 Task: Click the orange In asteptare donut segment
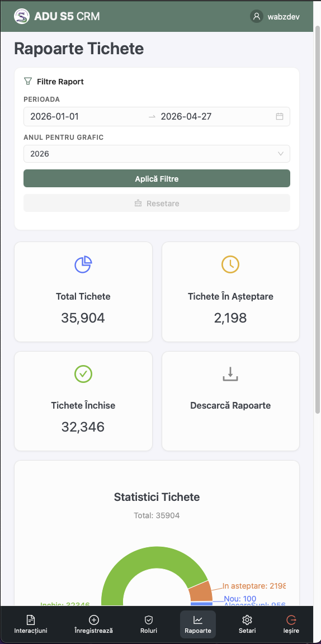201,591
